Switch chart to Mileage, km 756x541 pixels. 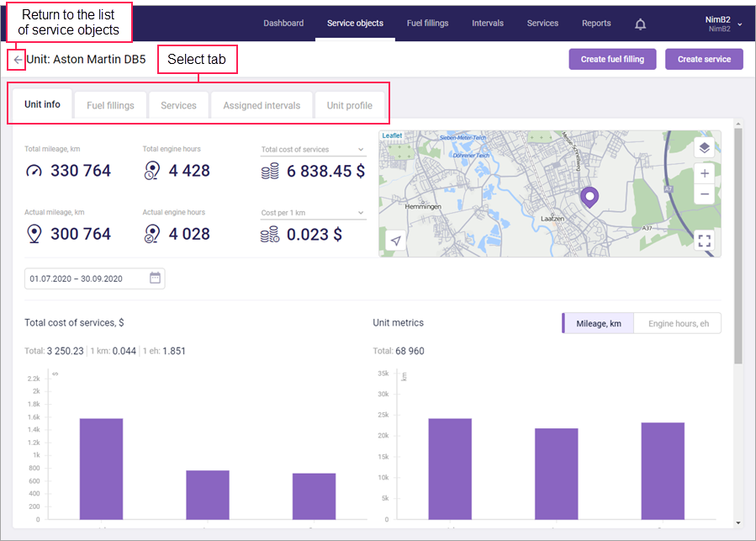pos(598,323)
